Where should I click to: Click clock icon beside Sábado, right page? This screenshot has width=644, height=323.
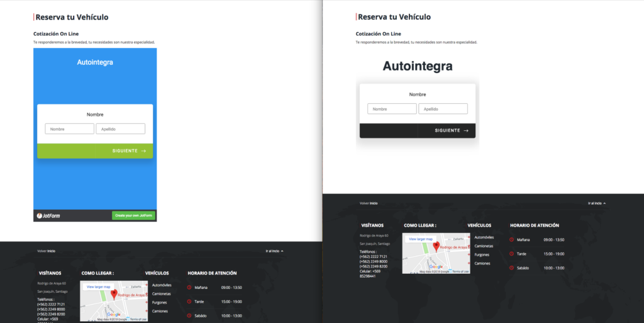click(x=511, y=268)
